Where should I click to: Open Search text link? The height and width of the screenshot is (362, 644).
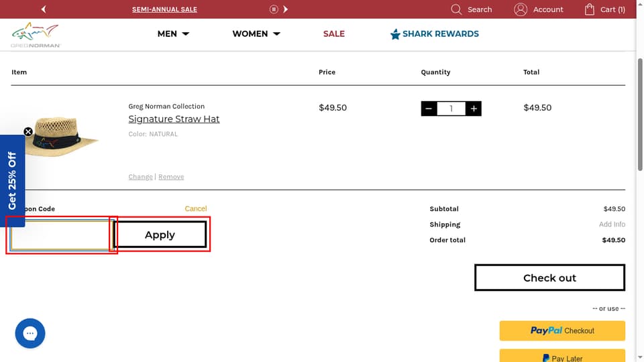click(x=479, y=9)
